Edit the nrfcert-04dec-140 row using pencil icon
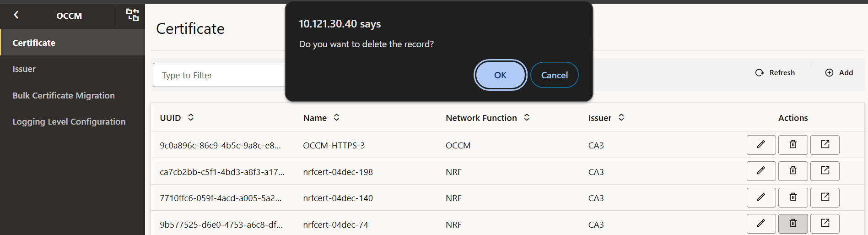 click(x=761, y=197)
